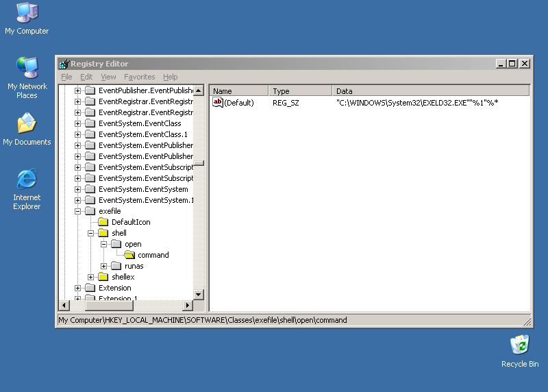
Task: Click the EXELD32.EXE data value
Action: (417, 103)
